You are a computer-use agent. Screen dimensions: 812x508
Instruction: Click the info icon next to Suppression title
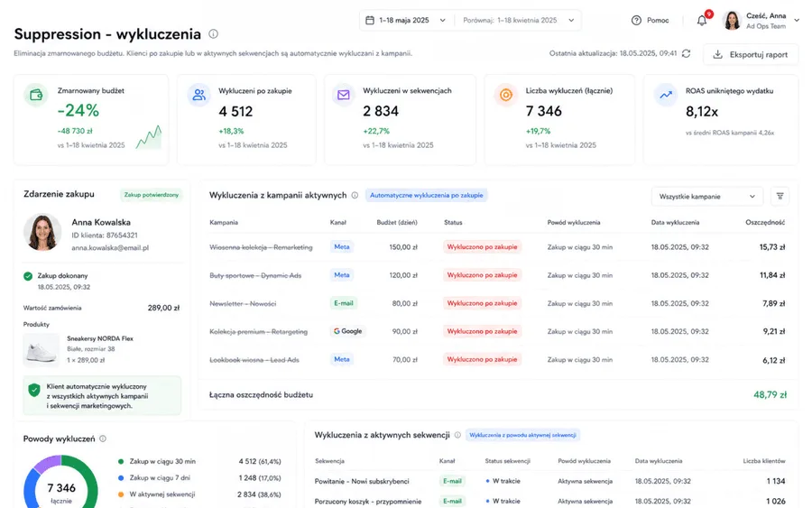[x=213, y=34]
